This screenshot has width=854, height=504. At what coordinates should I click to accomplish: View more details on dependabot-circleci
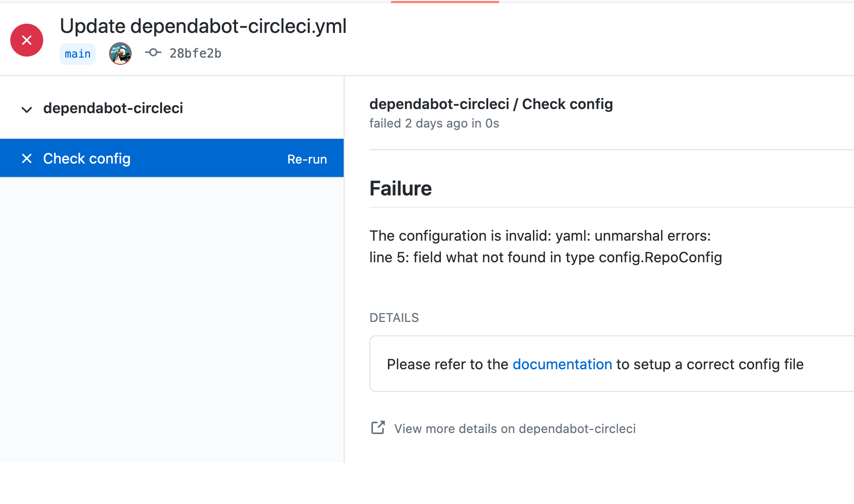pyautogui.click(x=515, y=429)
